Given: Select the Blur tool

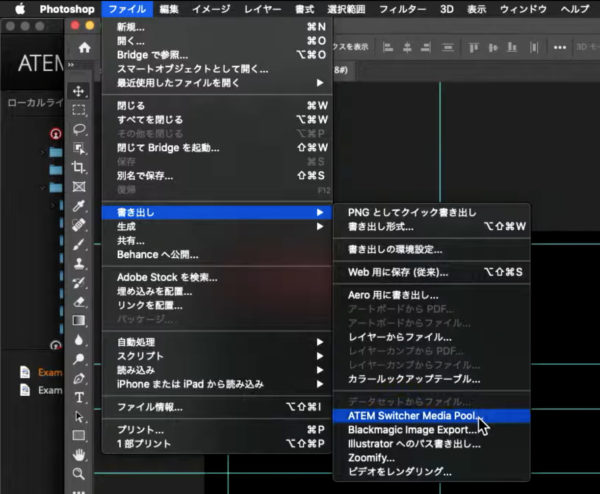Looking at the screenshot, I should coord(79,340).
